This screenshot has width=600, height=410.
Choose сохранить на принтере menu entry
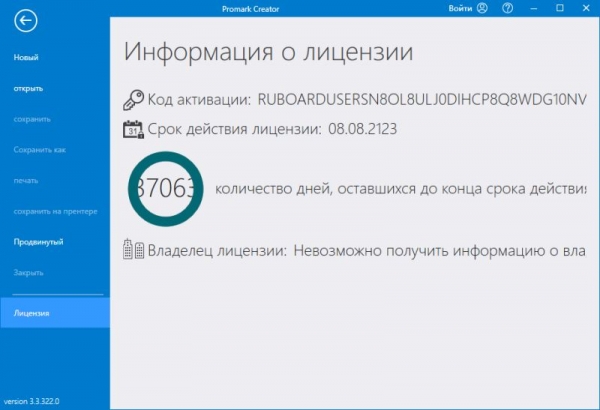click(55, 211)
